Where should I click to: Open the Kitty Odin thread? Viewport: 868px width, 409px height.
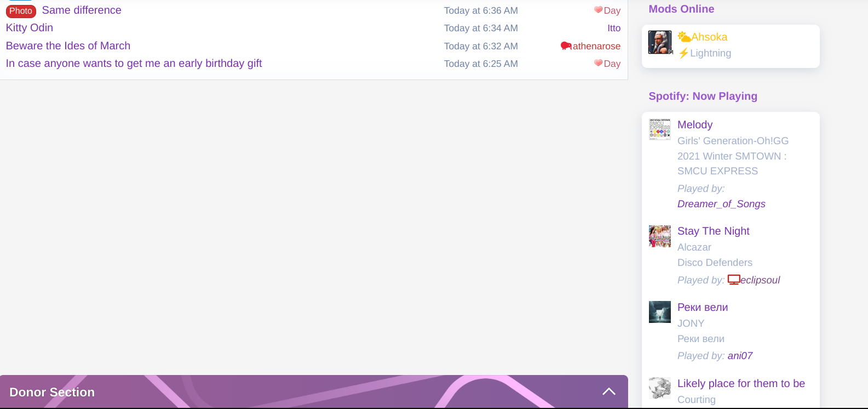pyautogui.click(x=30, y=27)
